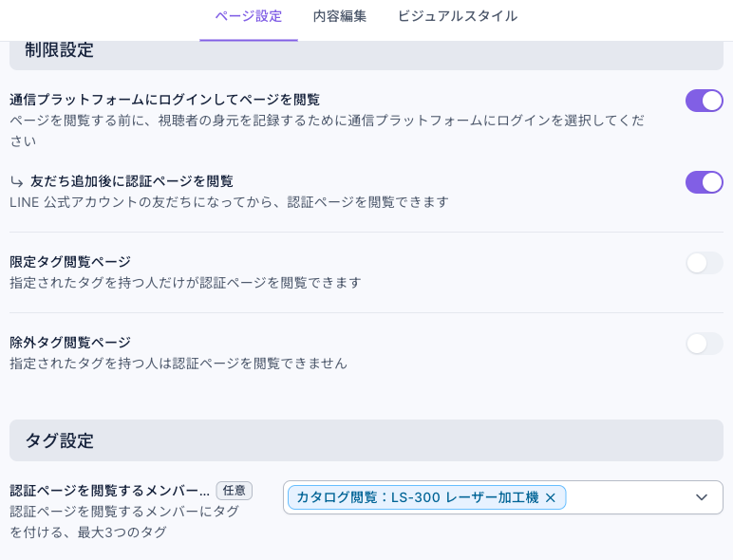Turn off 友だち追加後に認証ページを閲覧 toggle
Screen dimensions: 733x560
[x=704, y=182]
